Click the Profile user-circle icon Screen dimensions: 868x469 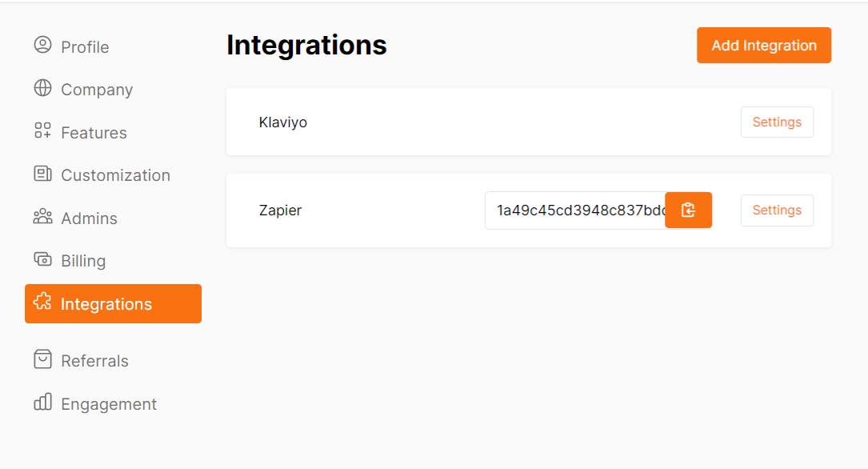(x=42, y=45)
